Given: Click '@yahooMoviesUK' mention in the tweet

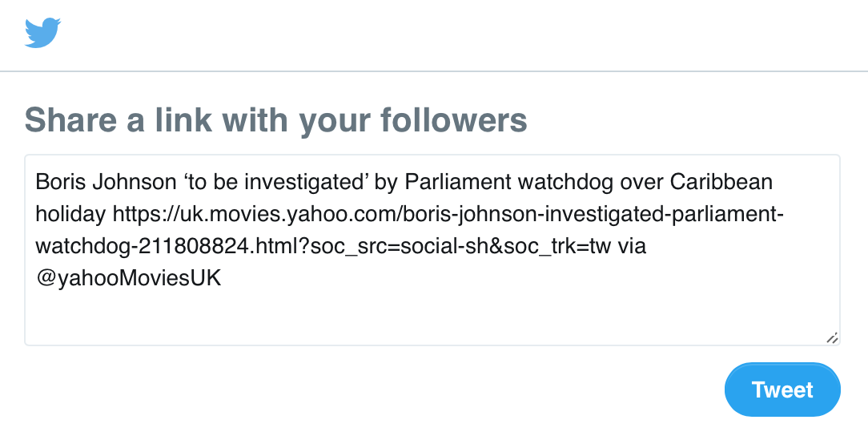Looking at the screenshot, I should click(x=128, y=278).
